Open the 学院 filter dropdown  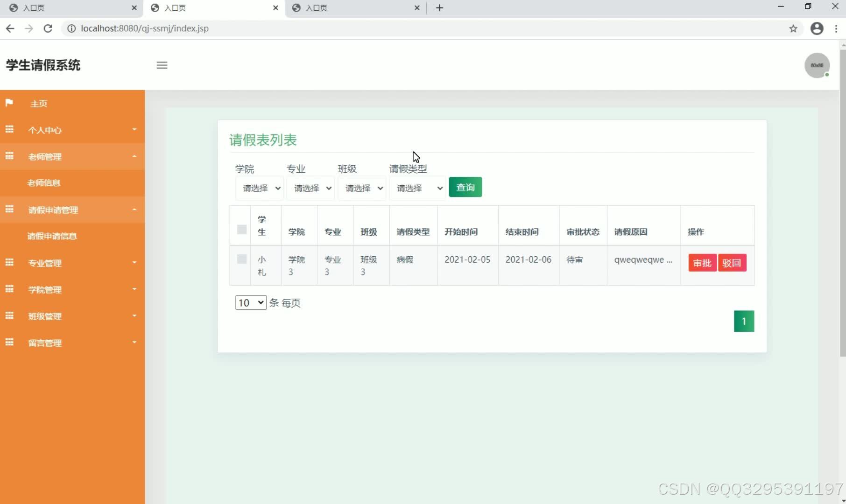coord(259,188)
